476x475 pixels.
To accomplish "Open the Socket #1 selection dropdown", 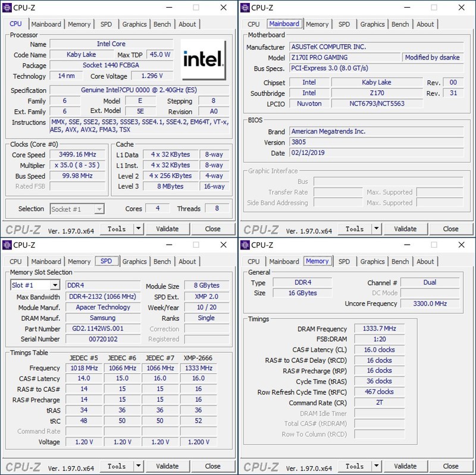I will pyautogui.click(x=99, y=209).
